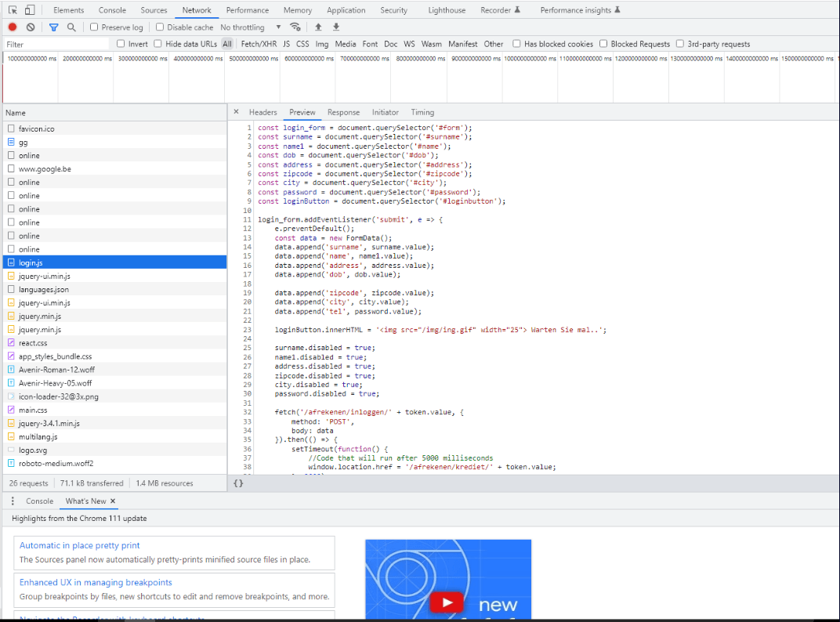The image size is (840, 622).
Task: Open the Initiator tab of the request
Action: point(386,113)
